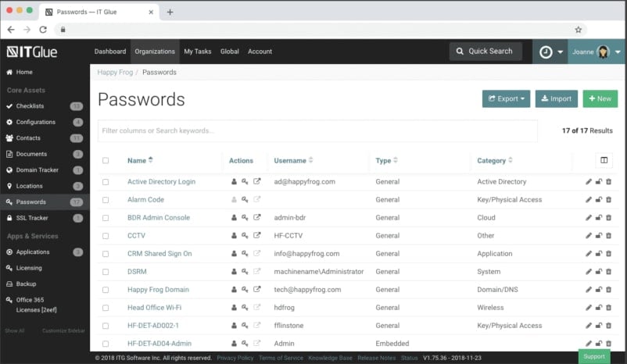Open the Export dropdown button
The width and height of the screenshot is (627, 364).
coord(507,98)
